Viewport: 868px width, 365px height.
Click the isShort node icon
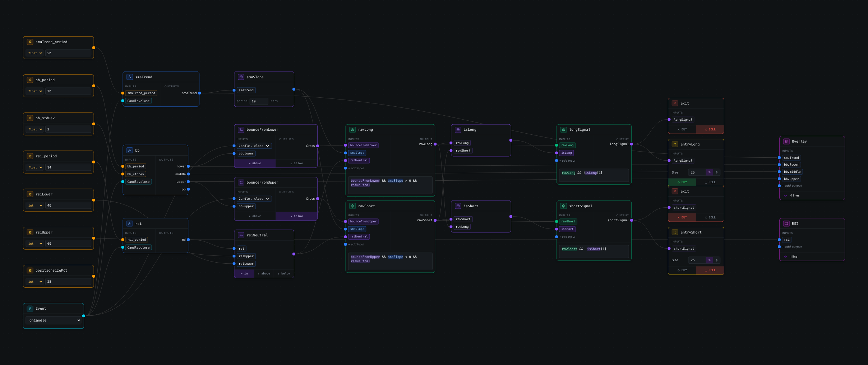tap(458, 206)
